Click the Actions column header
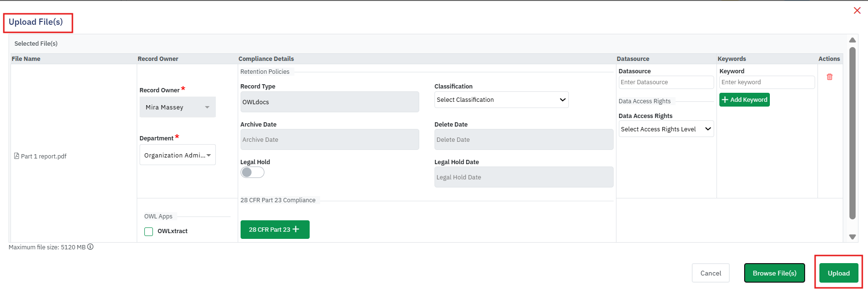The height and width of the screenshot is (295, 868). 829,59
